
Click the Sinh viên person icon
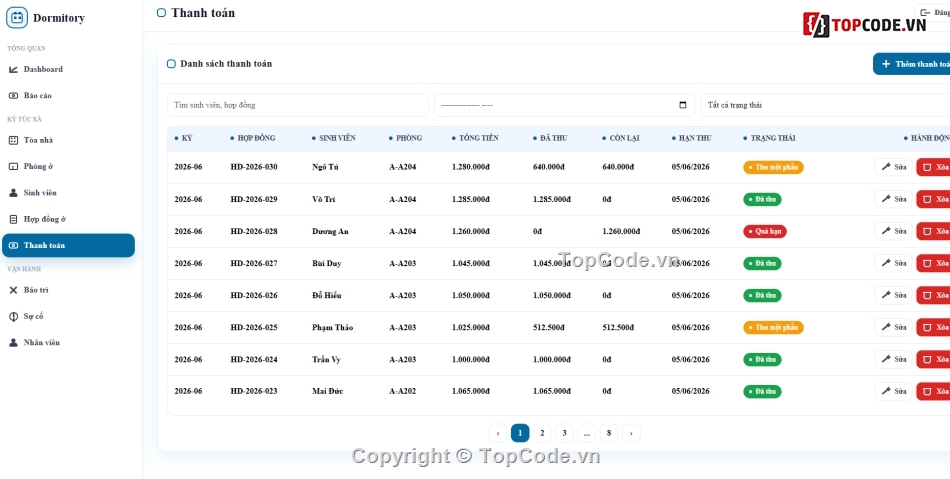click(13, 193)
